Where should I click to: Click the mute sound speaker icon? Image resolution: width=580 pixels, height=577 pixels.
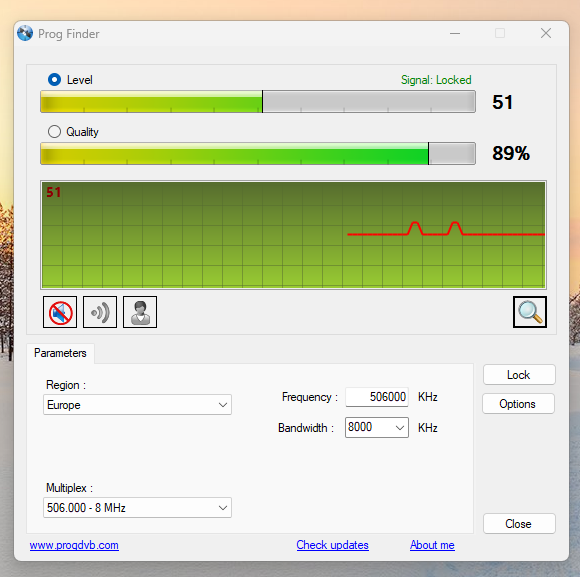coord(60,312)
